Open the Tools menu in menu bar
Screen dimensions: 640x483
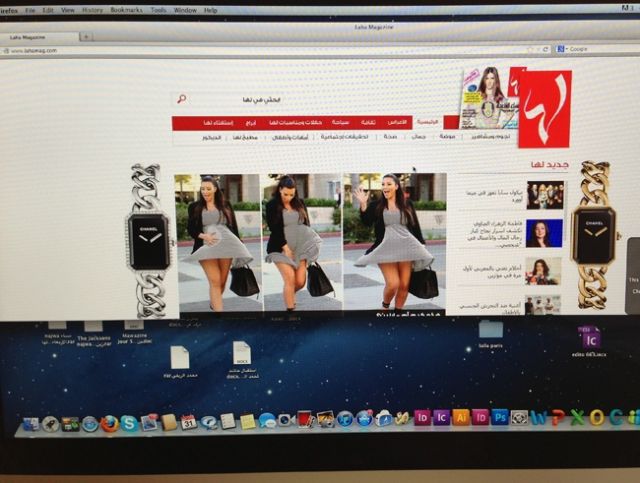coord(158,10)
